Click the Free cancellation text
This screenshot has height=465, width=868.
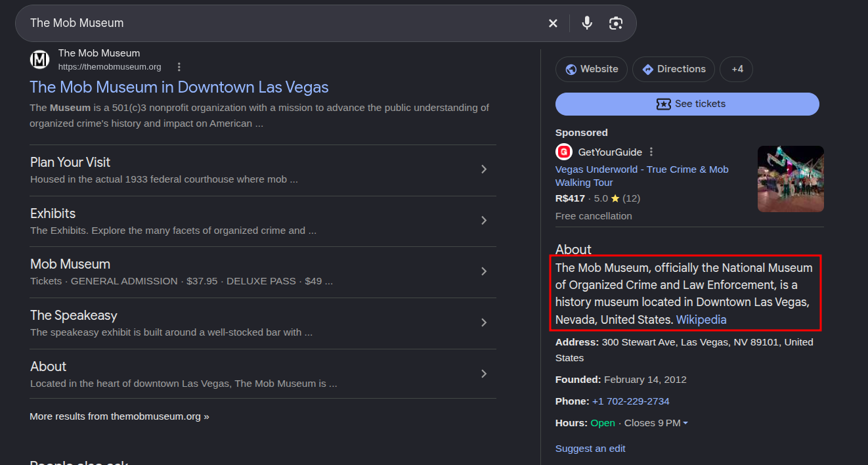(594, 216)
